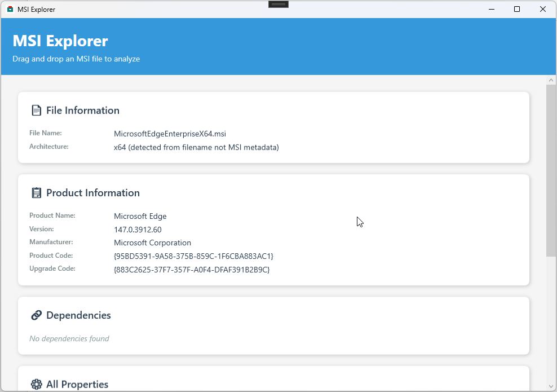Click the 'Manufacturer:' label
Screen dimensions: 557x392
point(51,242)
